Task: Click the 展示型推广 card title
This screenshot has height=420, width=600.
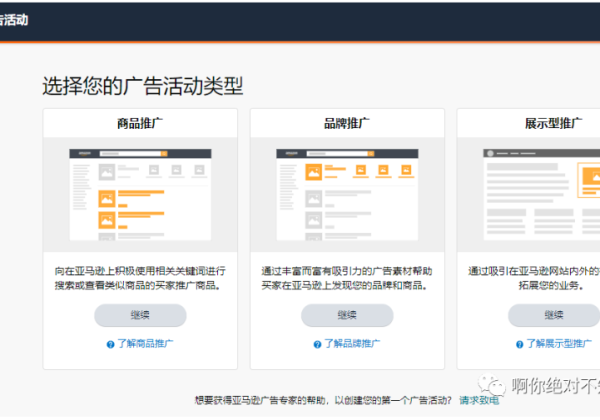Action: pyautogui.click(x=554, y=124)
